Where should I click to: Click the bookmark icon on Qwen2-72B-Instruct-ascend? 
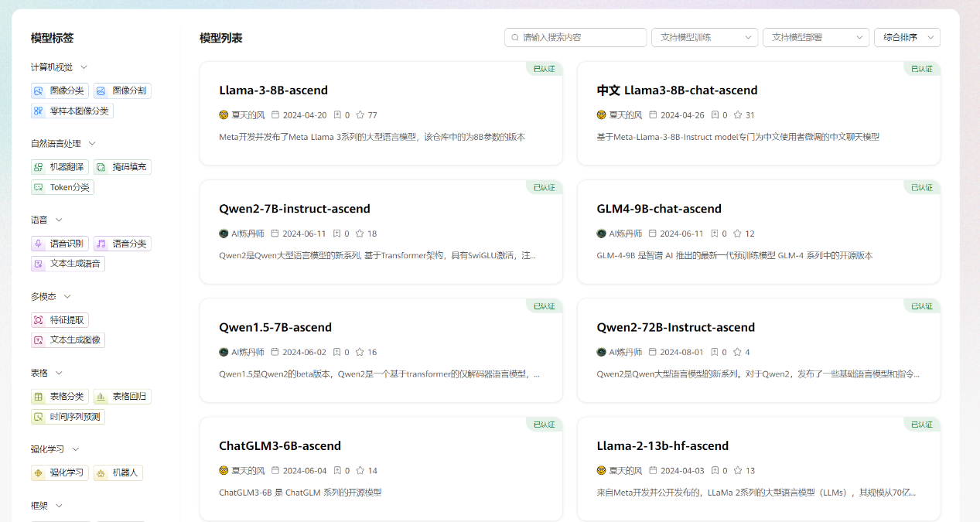[x=715, y=352]
